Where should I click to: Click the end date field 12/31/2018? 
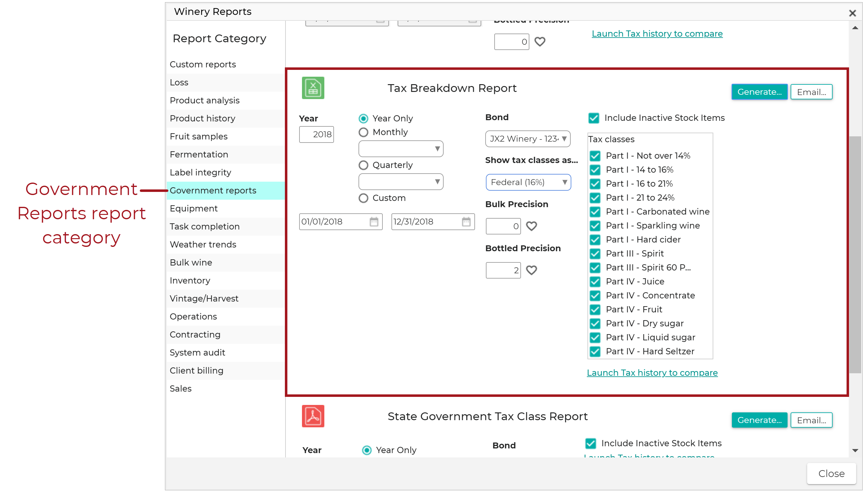(x=433, y=222)
